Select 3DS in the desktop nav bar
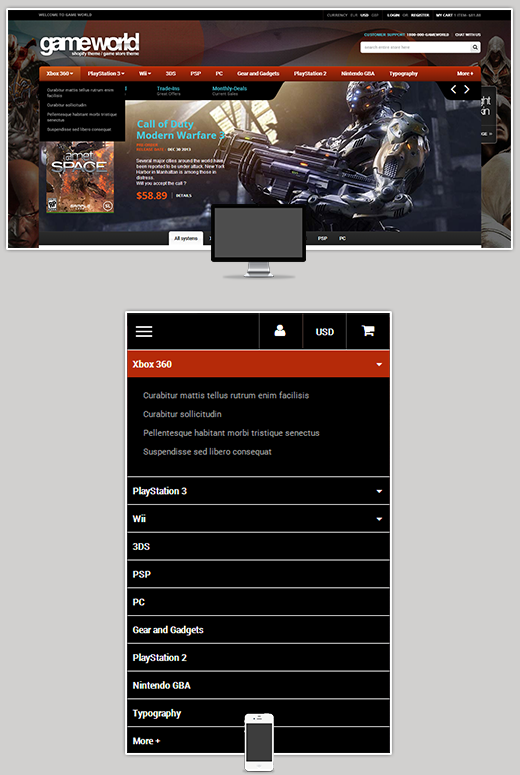The height and width of the screenshot is (775, 520). click(x=171, y=74)
